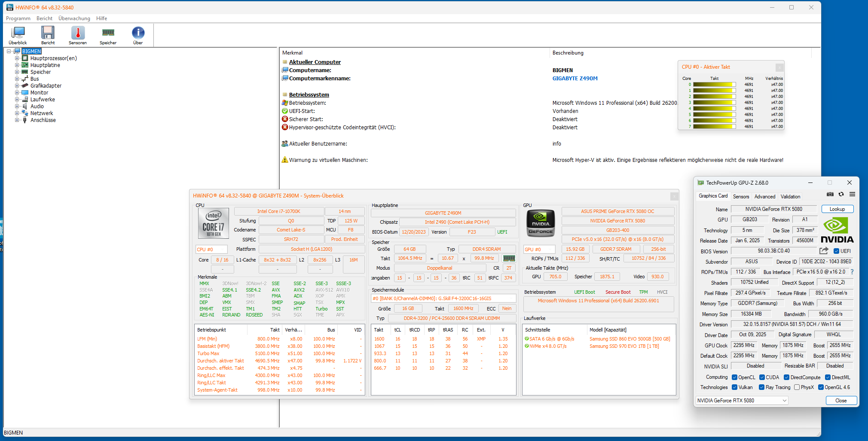Toggle the OpenCL checkbox
868x441 pixels.
(x=735, y=377)
